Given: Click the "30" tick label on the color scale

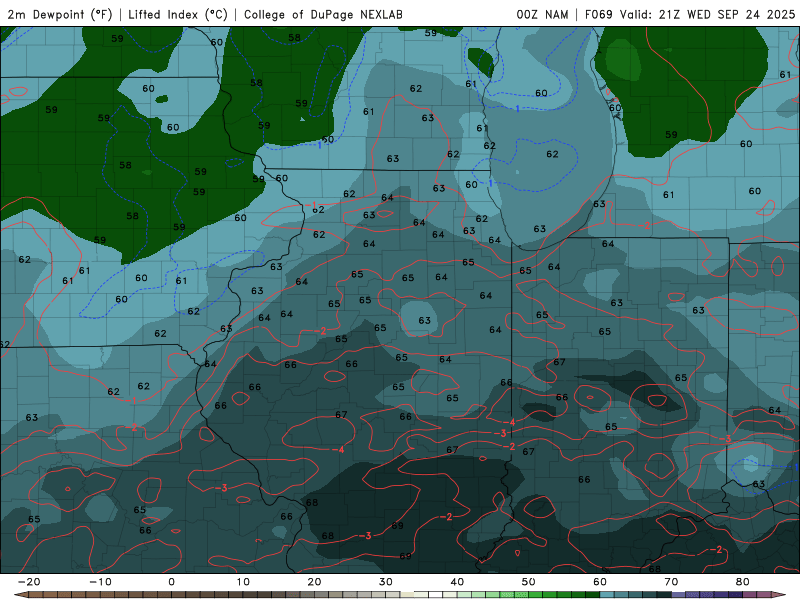Looking at the screenshot, I should point(386,582).
